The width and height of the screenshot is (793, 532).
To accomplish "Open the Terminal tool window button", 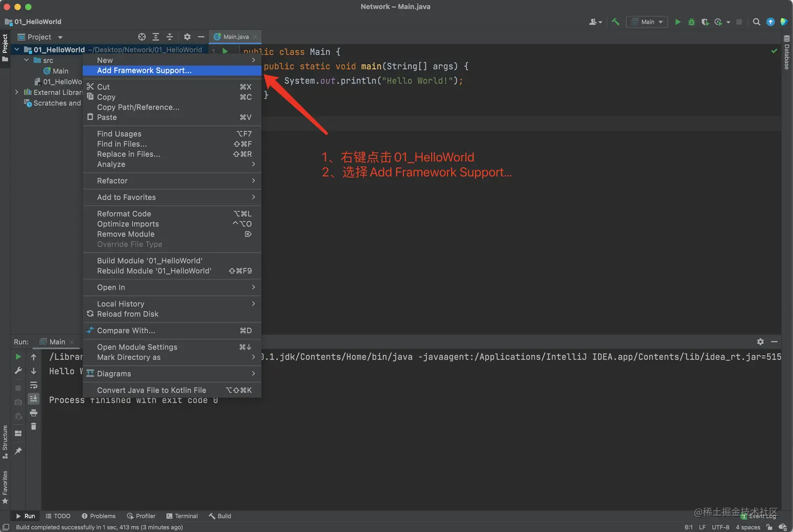I will tap(182, 516).
